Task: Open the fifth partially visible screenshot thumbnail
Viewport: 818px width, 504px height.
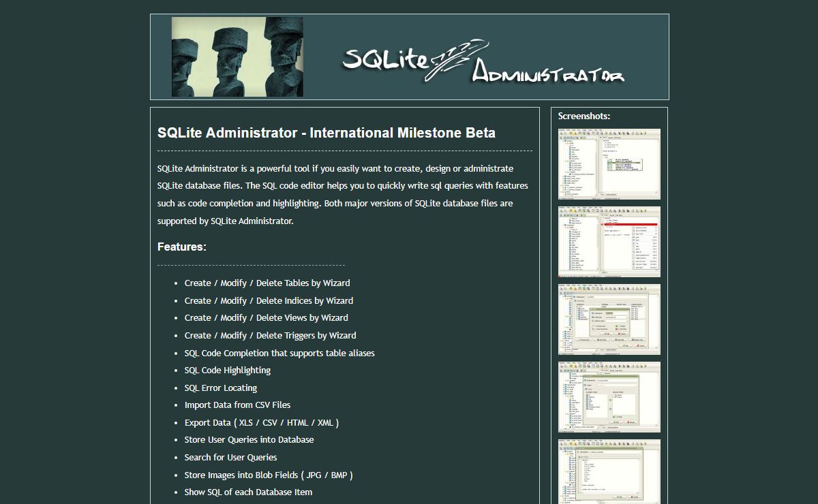Action: pyautogui.click(x=609, y=471)
